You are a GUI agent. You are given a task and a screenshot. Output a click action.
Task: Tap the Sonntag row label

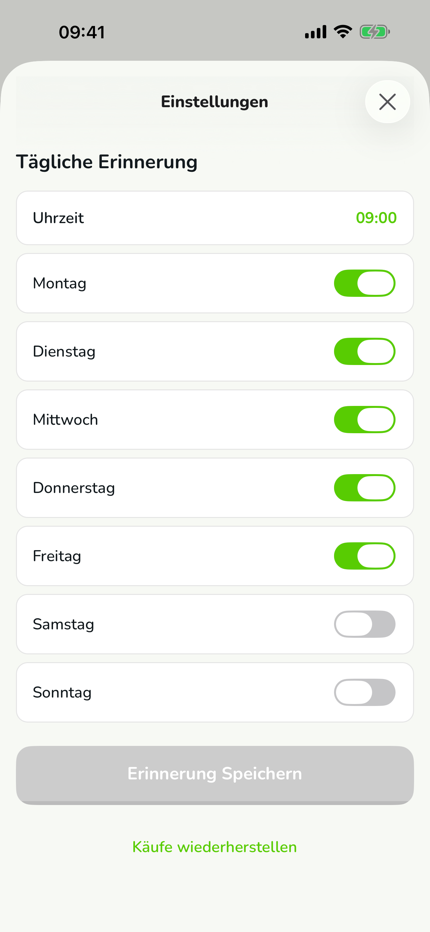click(x=62, y=693)
